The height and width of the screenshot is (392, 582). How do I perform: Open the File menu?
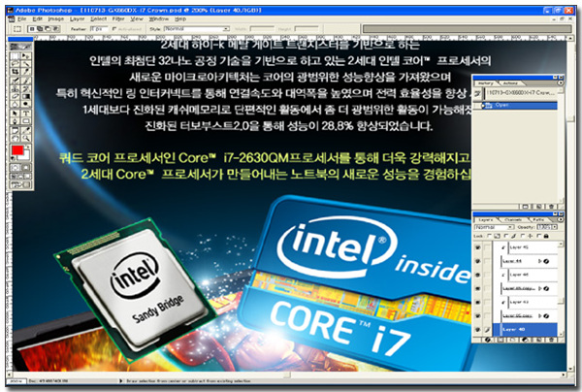click(22, 19)
